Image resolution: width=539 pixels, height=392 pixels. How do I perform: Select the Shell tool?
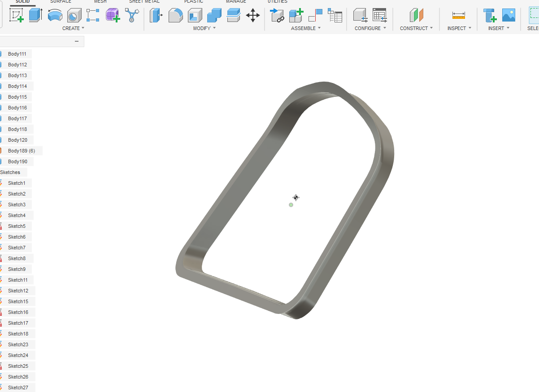[195, 15]
